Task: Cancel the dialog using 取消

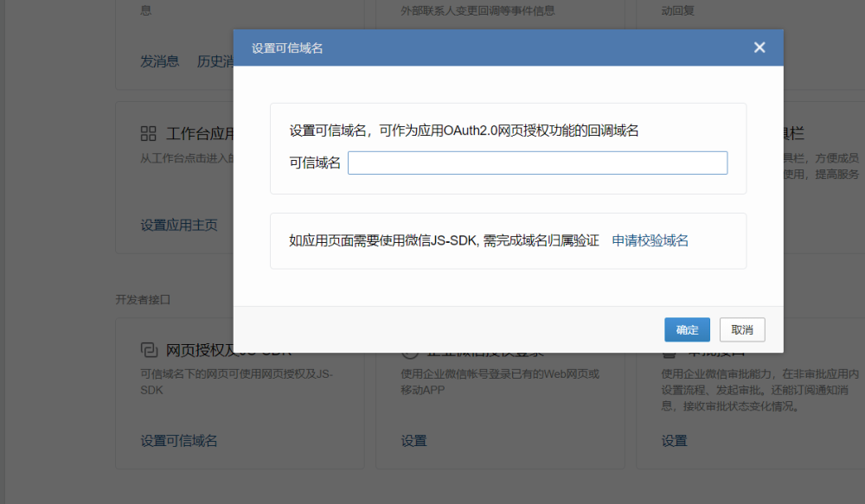Action: (x=742, y=330)
